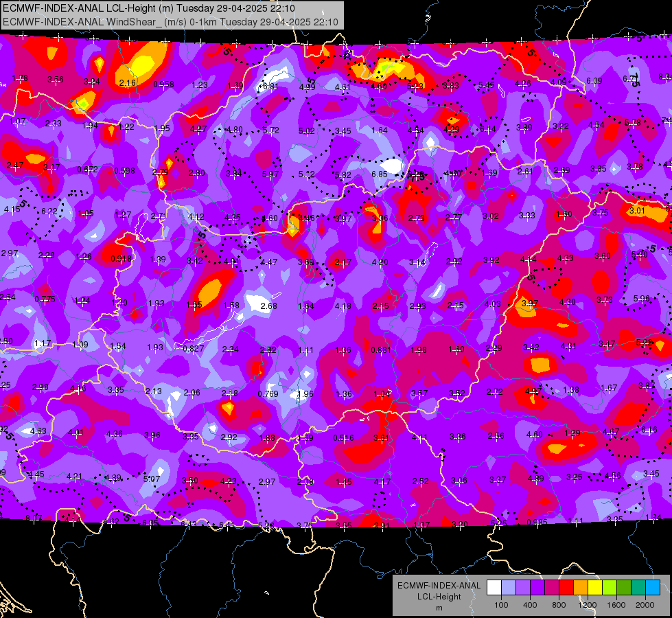672x618 pixels.
Task: Click the grid value 0.881
Action: tap(380, 350)
